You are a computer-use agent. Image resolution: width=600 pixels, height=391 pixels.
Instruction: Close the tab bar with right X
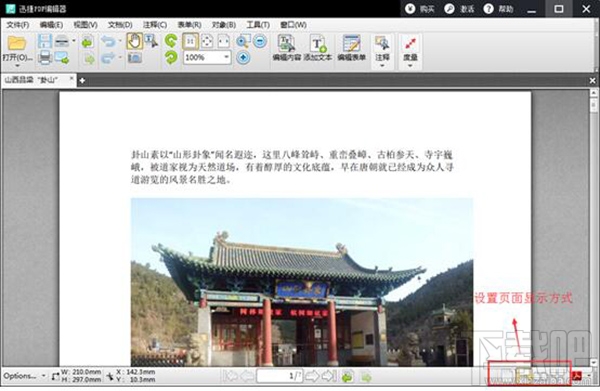click(x=592, y=80)
